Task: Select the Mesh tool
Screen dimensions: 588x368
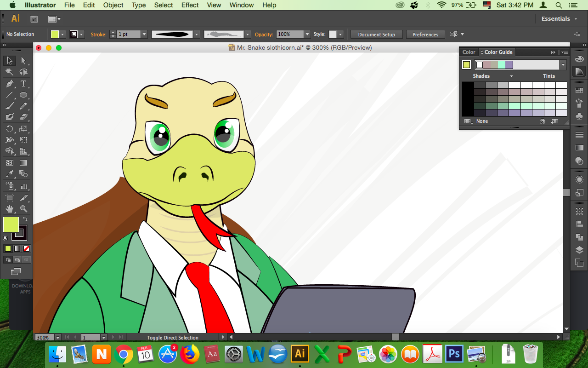Action: coord(9,163)
